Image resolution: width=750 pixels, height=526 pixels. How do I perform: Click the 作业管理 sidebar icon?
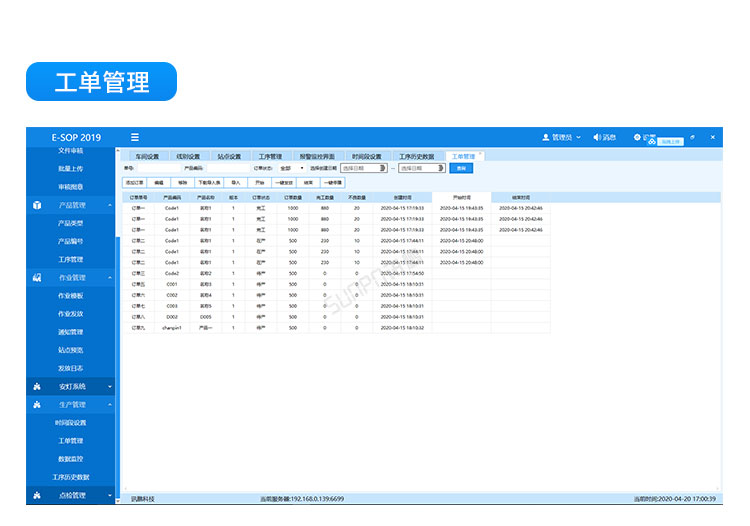pos(37,277)
